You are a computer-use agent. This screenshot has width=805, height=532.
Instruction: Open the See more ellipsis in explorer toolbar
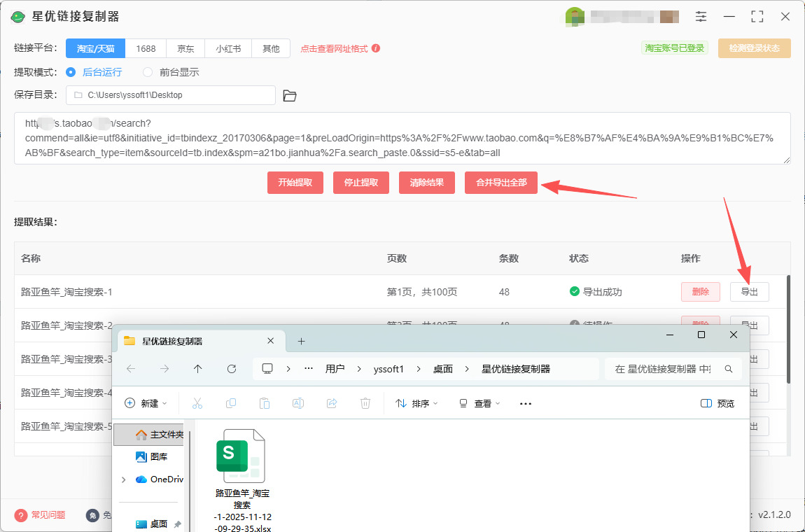pyautogui.click(x=525, y=404)
